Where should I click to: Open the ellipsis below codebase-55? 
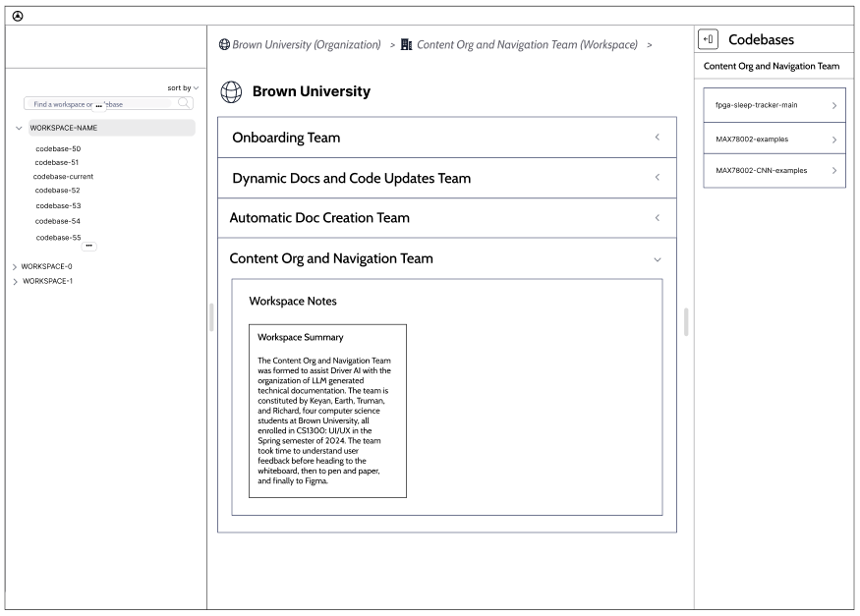88,246
